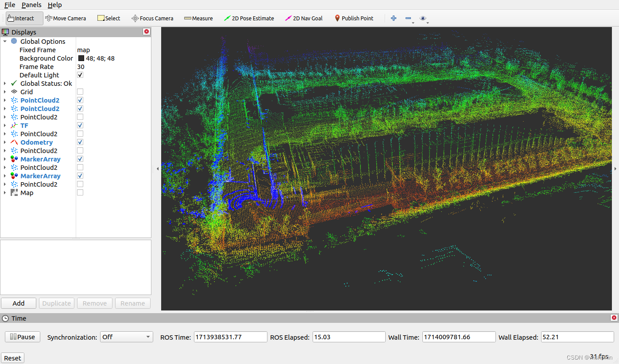Click the Duplicate button
Viewport: 619px width, 364px height.
click(x=57, y=303)
